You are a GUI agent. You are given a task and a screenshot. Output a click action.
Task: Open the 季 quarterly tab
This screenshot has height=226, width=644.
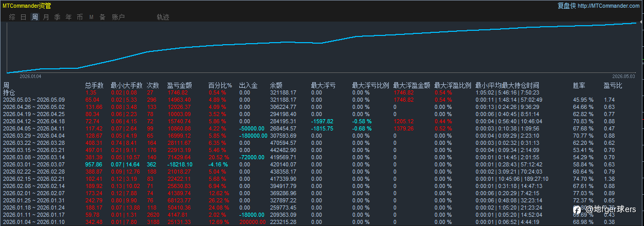58,17
